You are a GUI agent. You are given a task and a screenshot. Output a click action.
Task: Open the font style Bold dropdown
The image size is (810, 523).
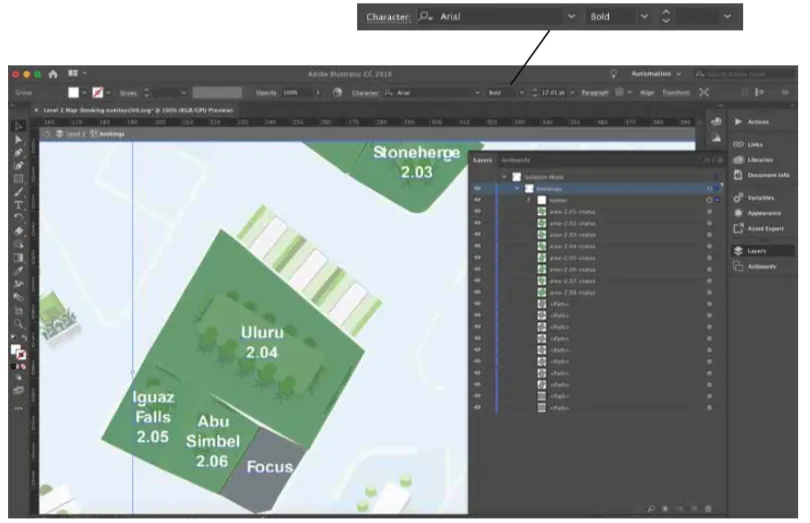point(521,92)
